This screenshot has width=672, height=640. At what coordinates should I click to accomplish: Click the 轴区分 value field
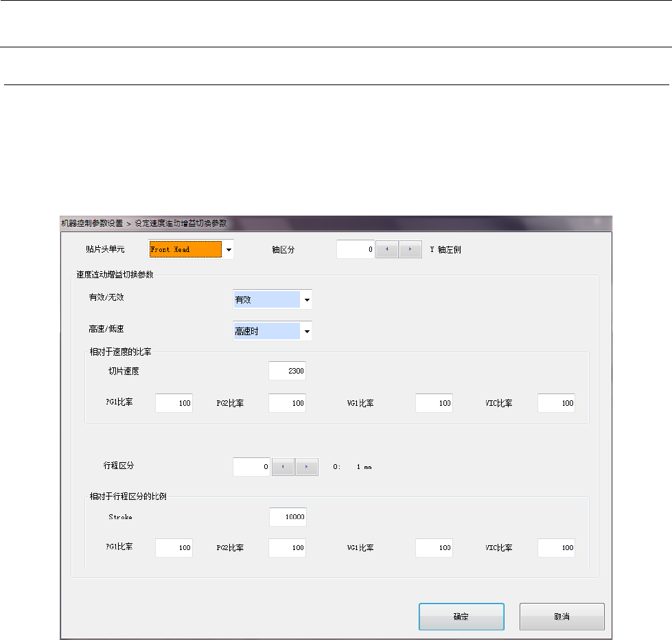point(356,249)
